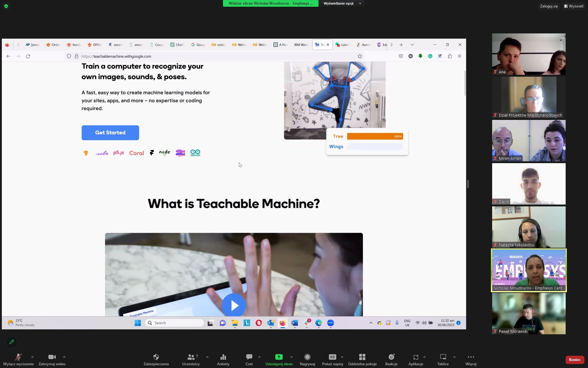Open Uczestnicy participants panel
The height and width of the screenshot is (368, 588).
pos(191,359)
